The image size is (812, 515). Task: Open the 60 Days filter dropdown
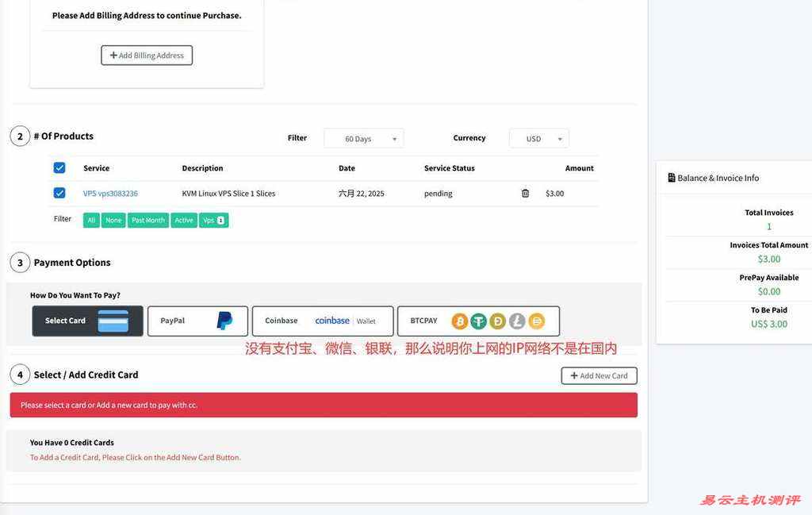[363, 139]
